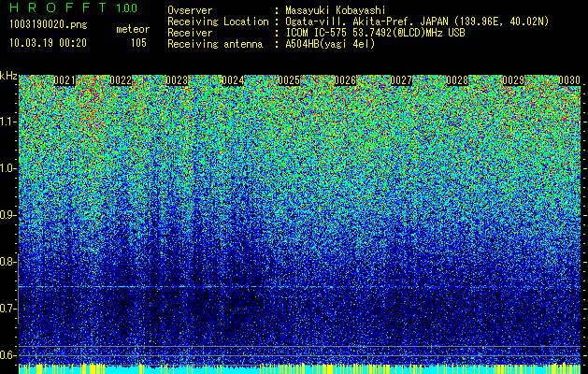This screenshot has height=374, width=588.
Task: Click the 1.1 frequency axis label
Action: click(8, 122)
